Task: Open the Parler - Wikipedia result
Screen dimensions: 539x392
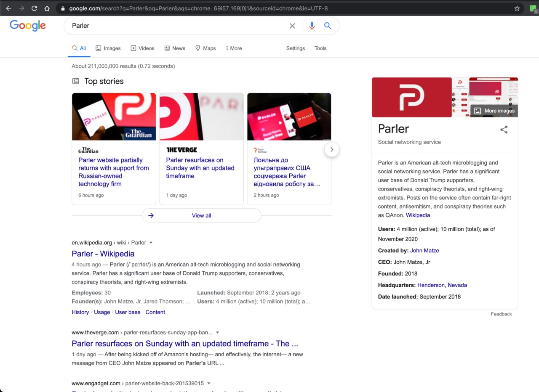Action: point(103,254)
